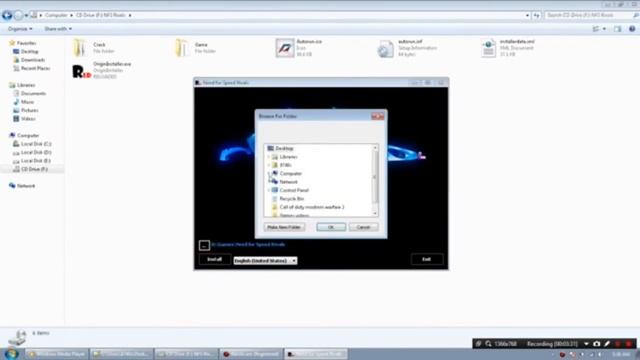Expand Control Panel node in the folder tree
This screenshot has width=640, height=360.
(269, 190)
